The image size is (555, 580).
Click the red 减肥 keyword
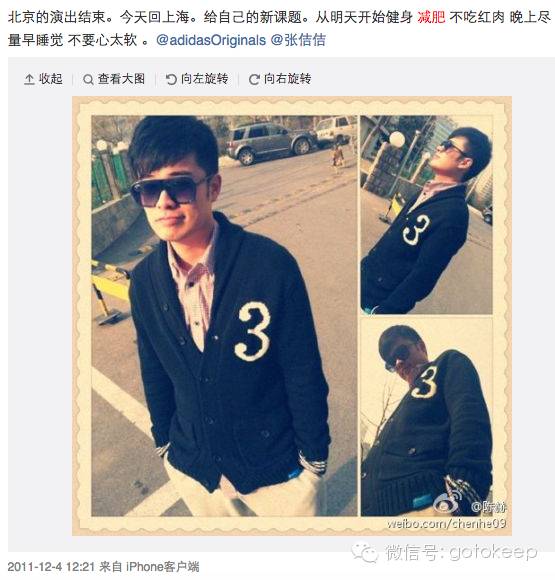coord(431,17)
